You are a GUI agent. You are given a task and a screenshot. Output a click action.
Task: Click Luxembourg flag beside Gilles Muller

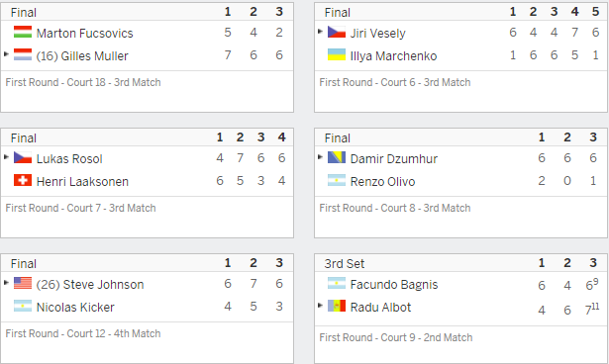pyautogui.click(x=23, y=54)
